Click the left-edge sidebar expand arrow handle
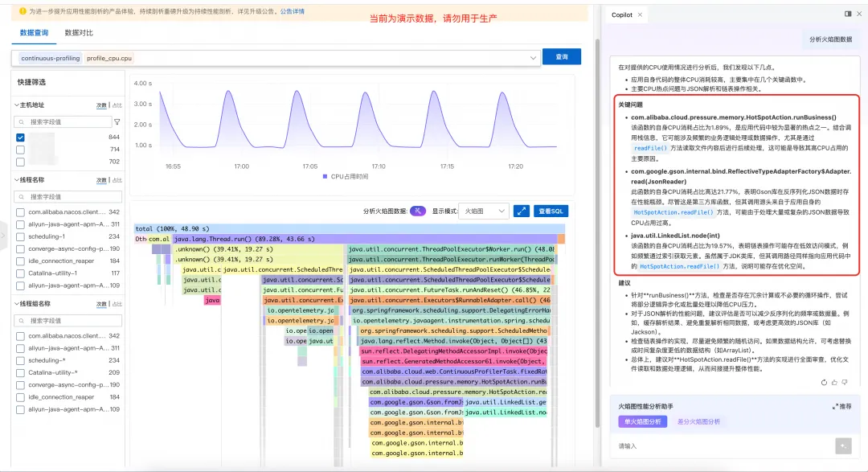868x472 pixels. point(2,236)
